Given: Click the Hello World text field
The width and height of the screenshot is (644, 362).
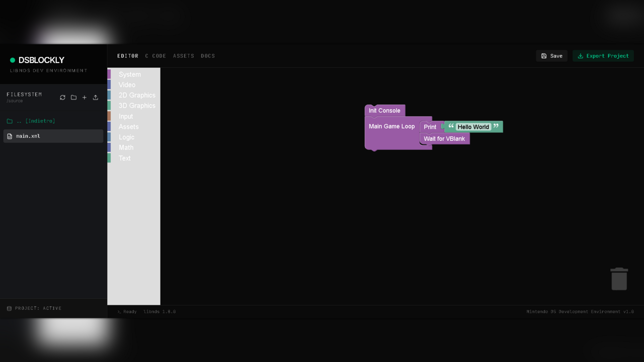Looking at the screenshot, I should click(x=473, y=127).
